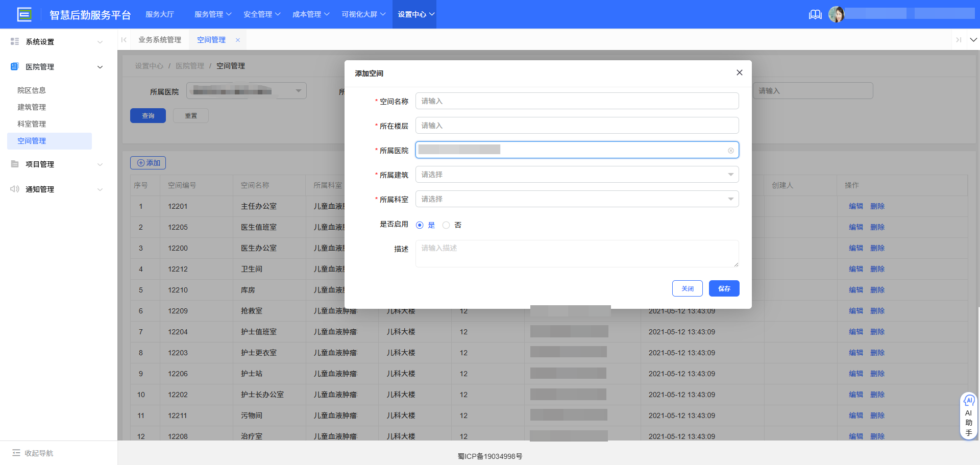Click the 保存 button
Image resolution: width=980 pixels, height=465 pixels.
pyautogui.click(x=724, y=288)
